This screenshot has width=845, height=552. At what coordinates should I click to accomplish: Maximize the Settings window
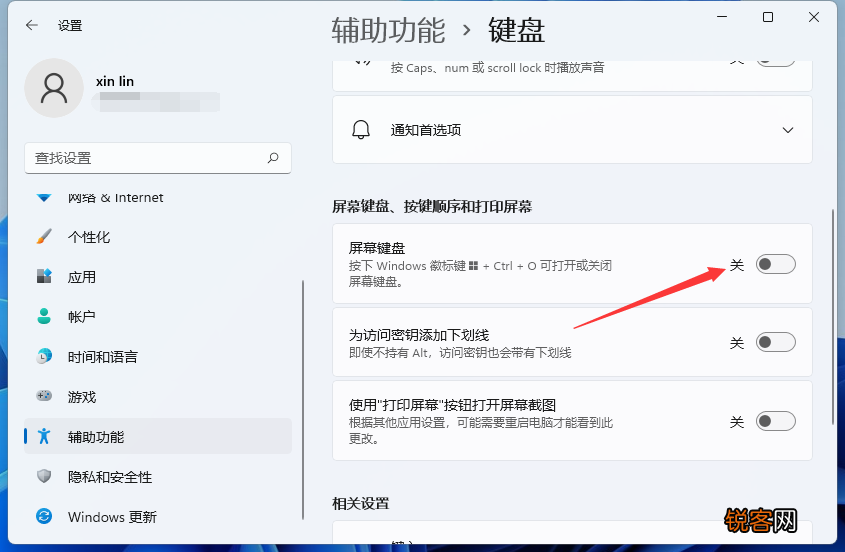point(768,17)
